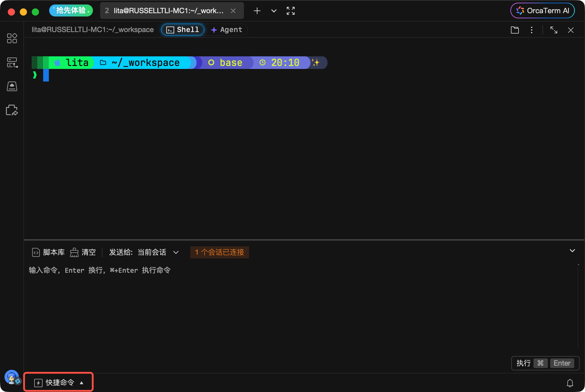This screenshot has width=585, height=392.
Task: Switch to Agent mode
Action: pos(227,30)
